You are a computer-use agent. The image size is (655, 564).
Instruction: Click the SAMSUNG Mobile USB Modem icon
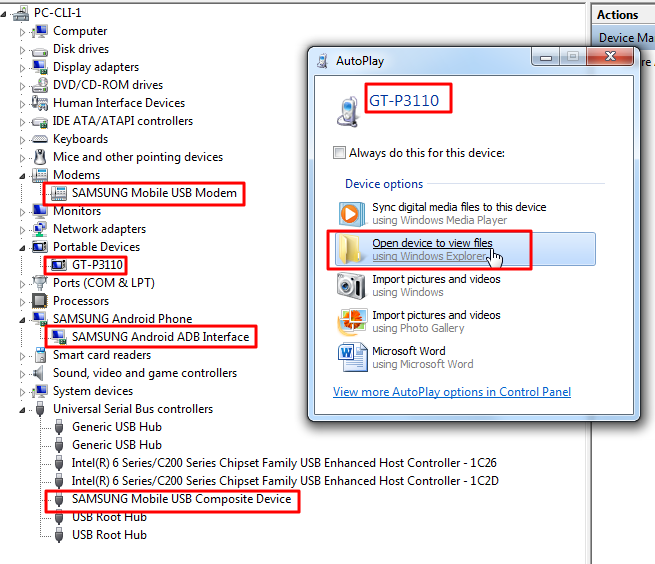coord(59,193)
